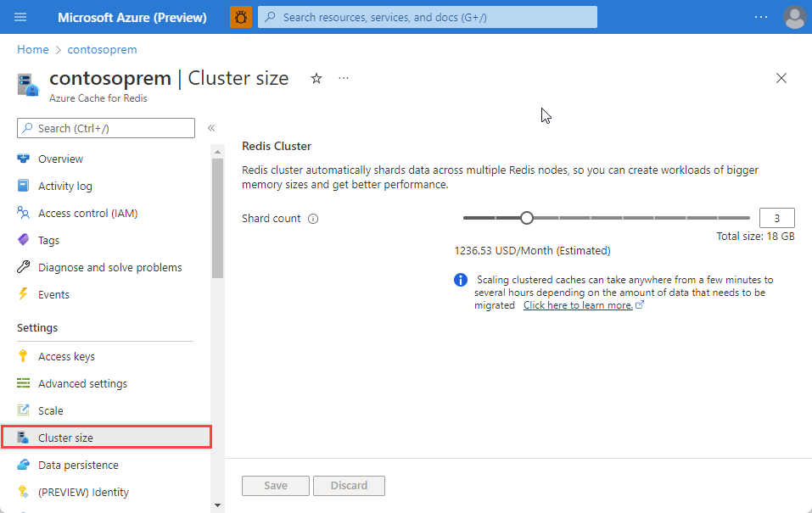Screen dimensions: 812x513
Task: Open Tags for the cache
Action: [x=48, y=240]
